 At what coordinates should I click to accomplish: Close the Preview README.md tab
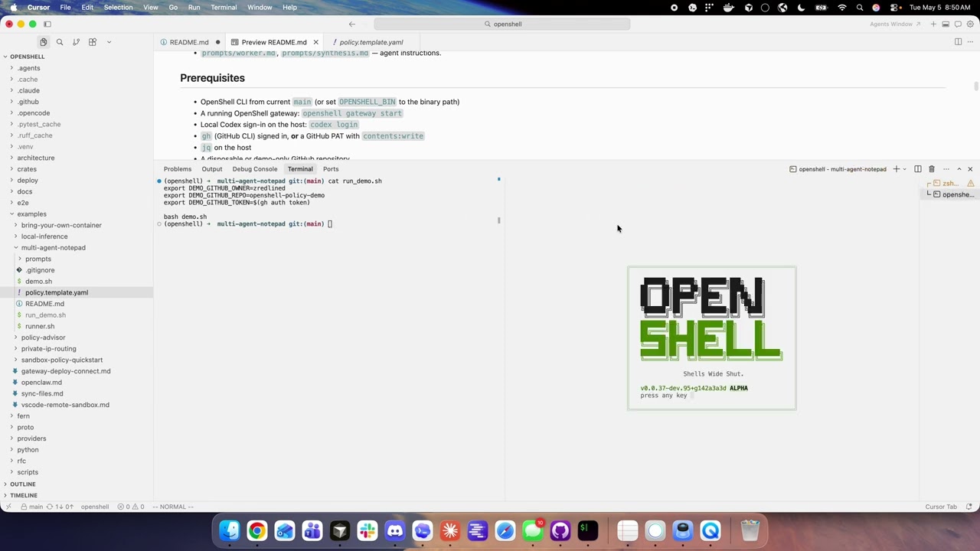click(315, 42)
